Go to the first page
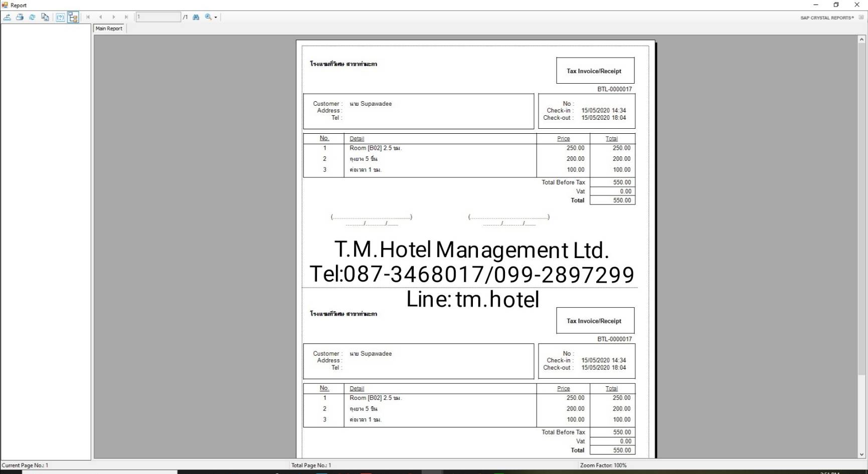The image size is (868, 474). pos(88,17)
